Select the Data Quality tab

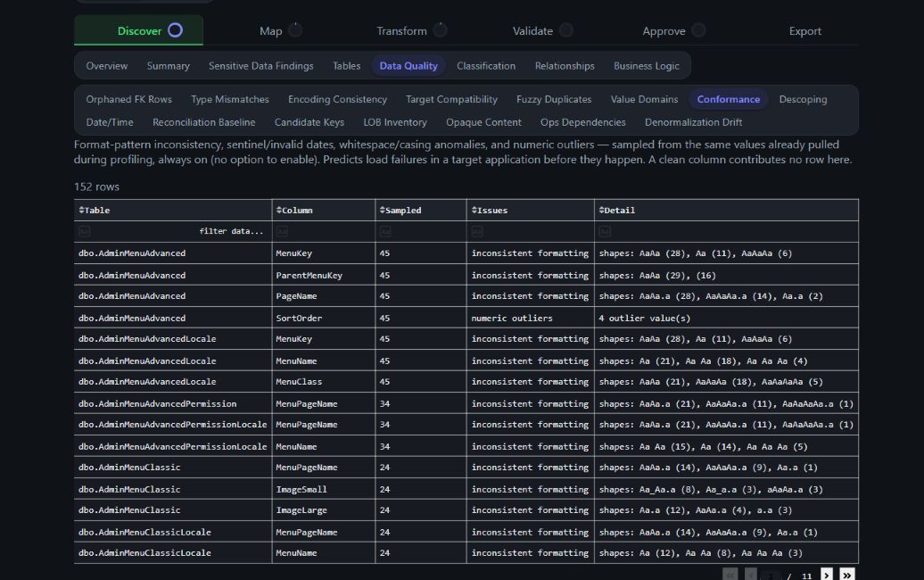(408, 66)
